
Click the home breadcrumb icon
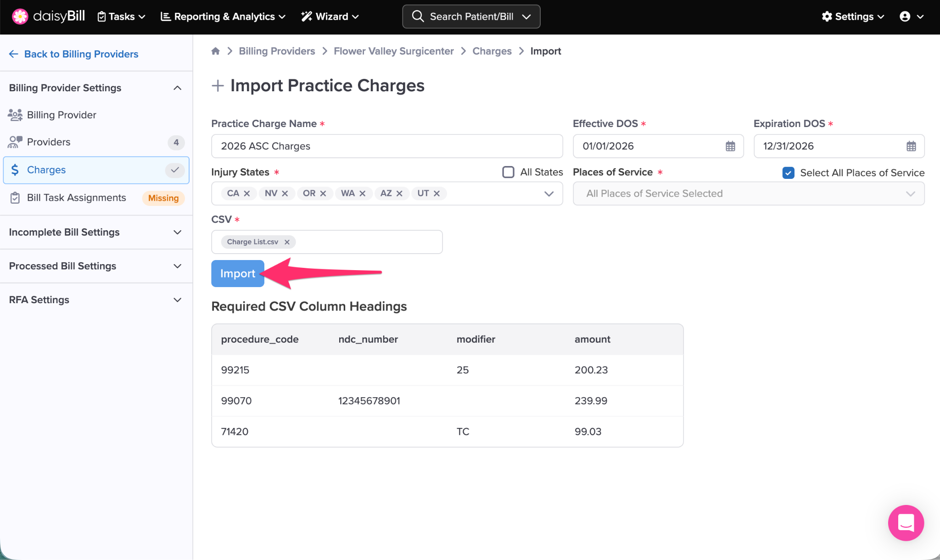tap(215, 51)
